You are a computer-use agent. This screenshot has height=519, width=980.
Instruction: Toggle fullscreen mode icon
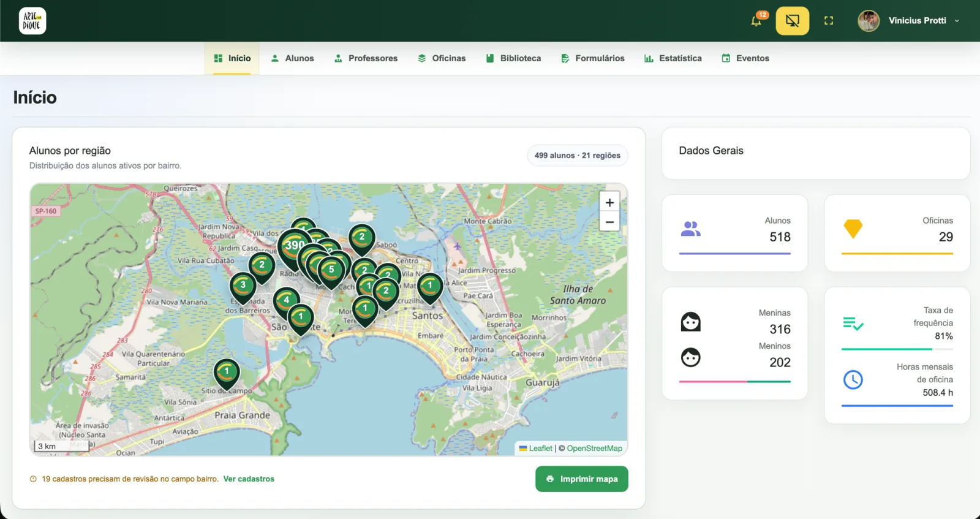(829, 21)
